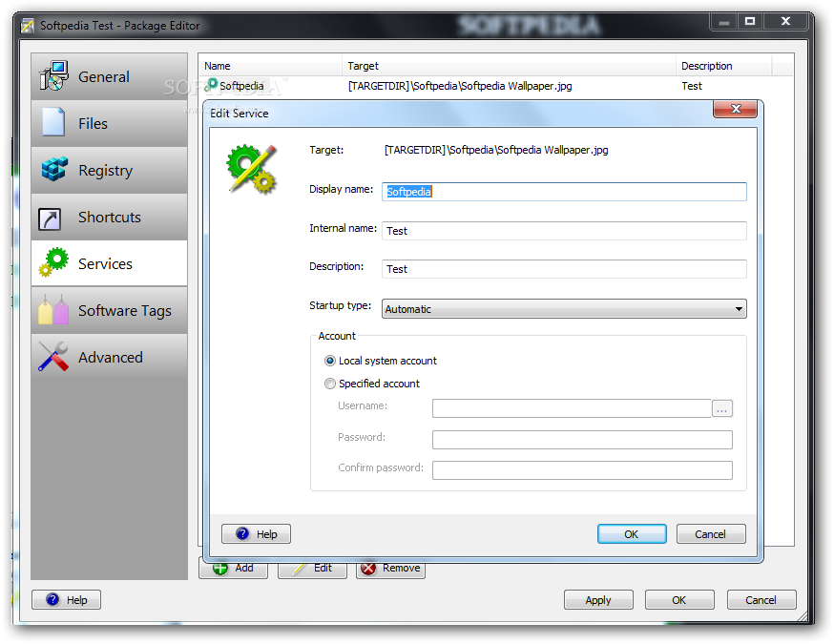
Task: Switch to the Registry tab
Action: coord(109,170)
